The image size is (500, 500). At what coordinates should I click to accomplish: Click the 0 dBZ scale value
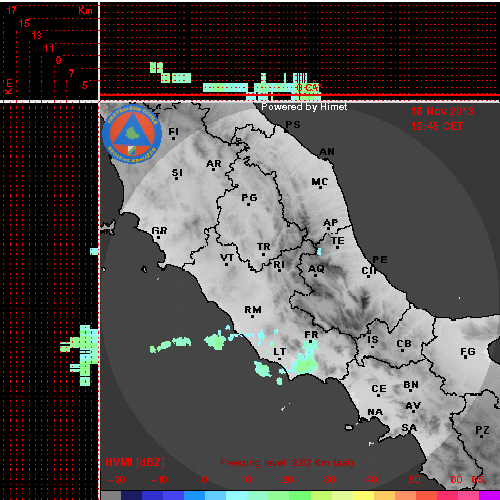pos(204,480)
